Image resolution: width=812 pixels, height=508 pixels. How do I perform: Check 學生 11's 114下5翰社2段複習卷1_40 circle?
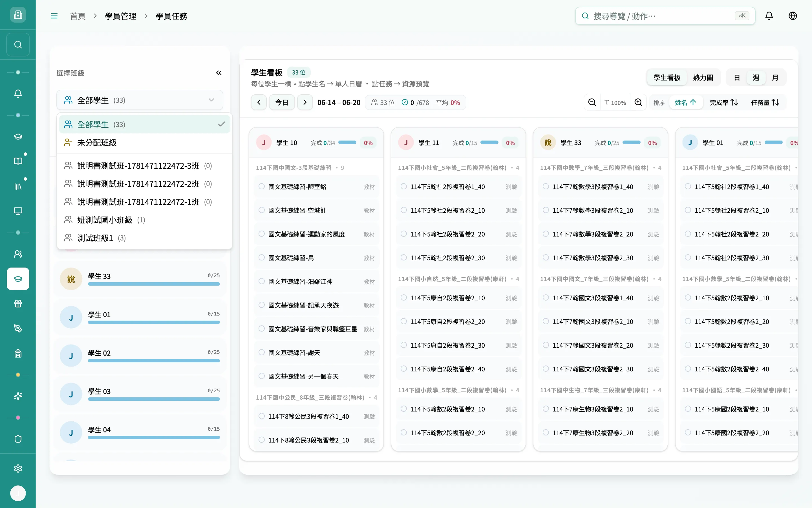(x=404, y=187)
